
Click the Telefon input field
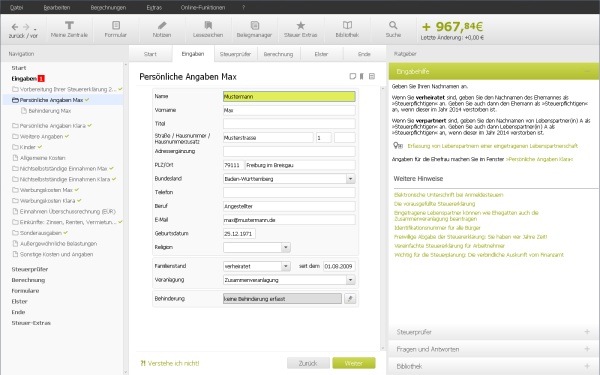click(289, 192)
